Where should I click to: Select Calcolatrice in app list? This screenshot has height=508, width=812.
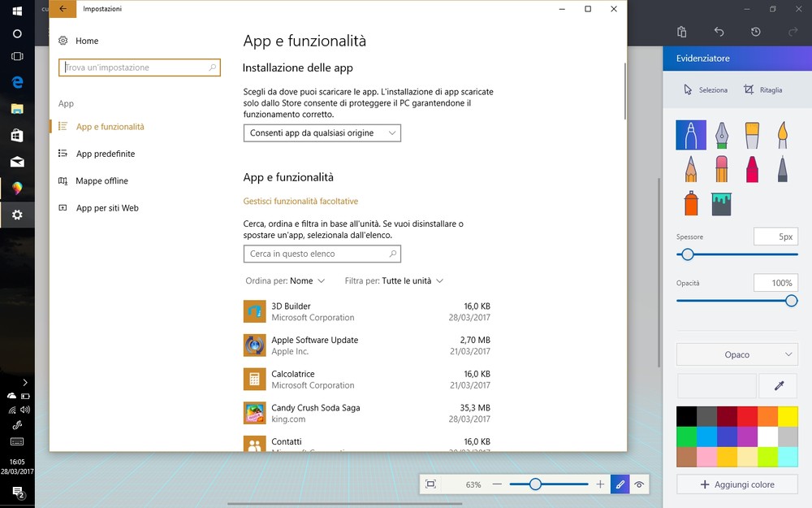[367, 380]
